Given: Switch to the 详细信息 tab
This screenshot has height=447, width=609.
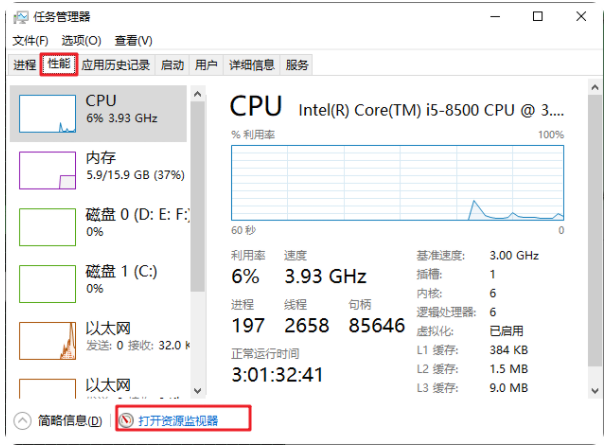Looking at the screenshot, I should coord(251,65).
